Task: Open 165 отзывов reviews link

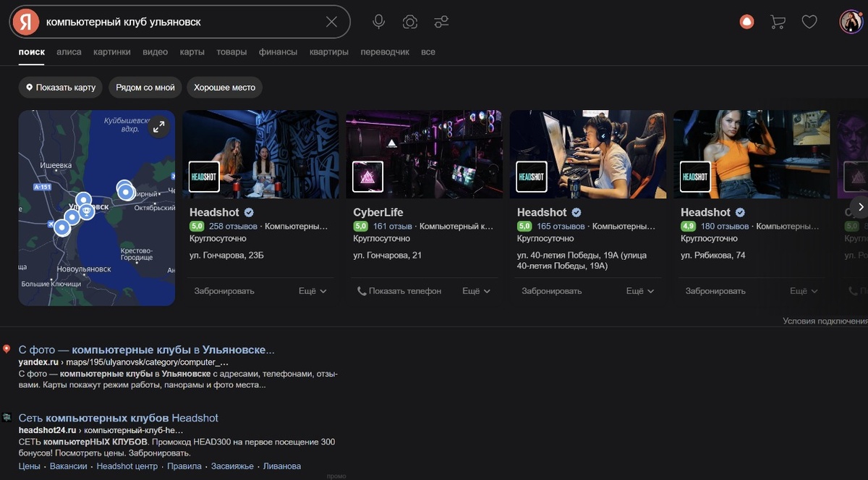Action: pos(561,227)
